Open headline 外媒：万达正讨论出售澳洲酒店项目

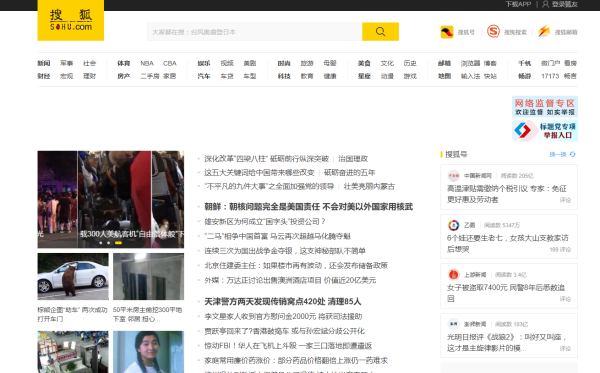290,280
